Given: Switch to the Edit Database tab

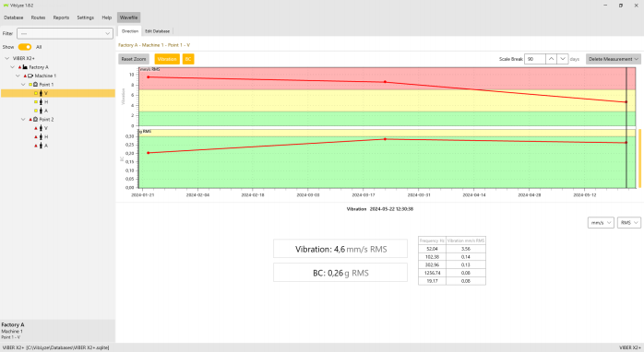Looking at the screenshot, I should pos(157,31).
